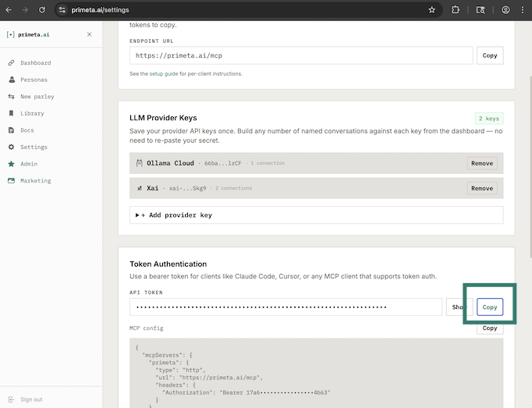The width and height of the screenshot is (532, 408).
Task: Click the Settings gear icon
Action: (11, 147)
